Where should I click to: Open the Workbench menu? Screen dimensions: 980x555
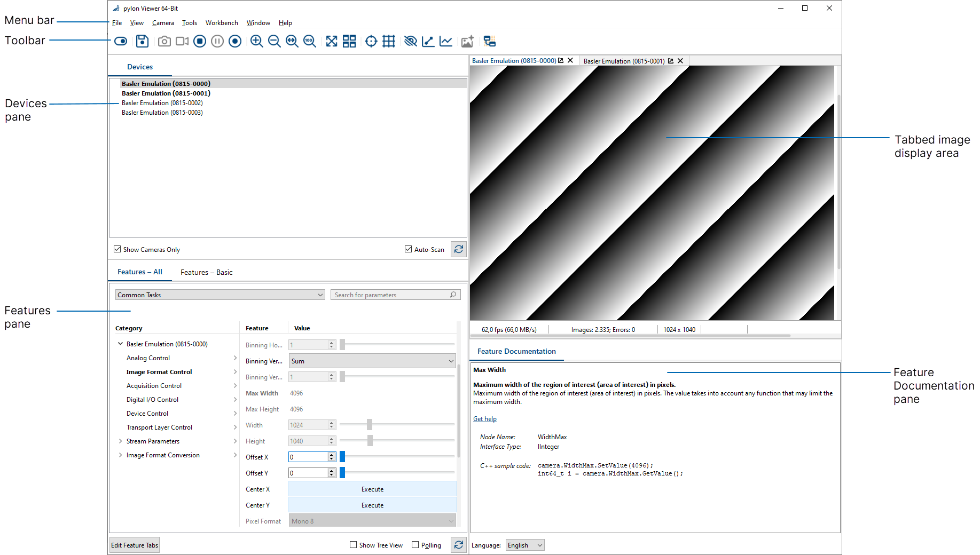click(222, 23)
